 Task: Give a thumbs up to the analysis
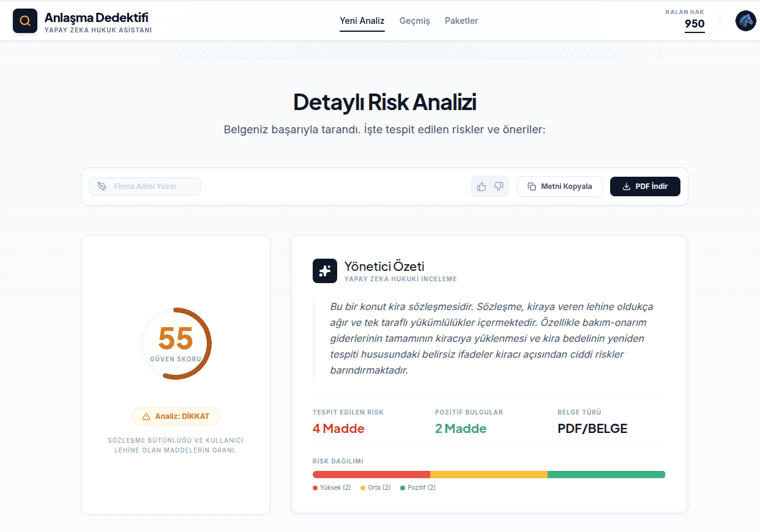coord(481,186)
